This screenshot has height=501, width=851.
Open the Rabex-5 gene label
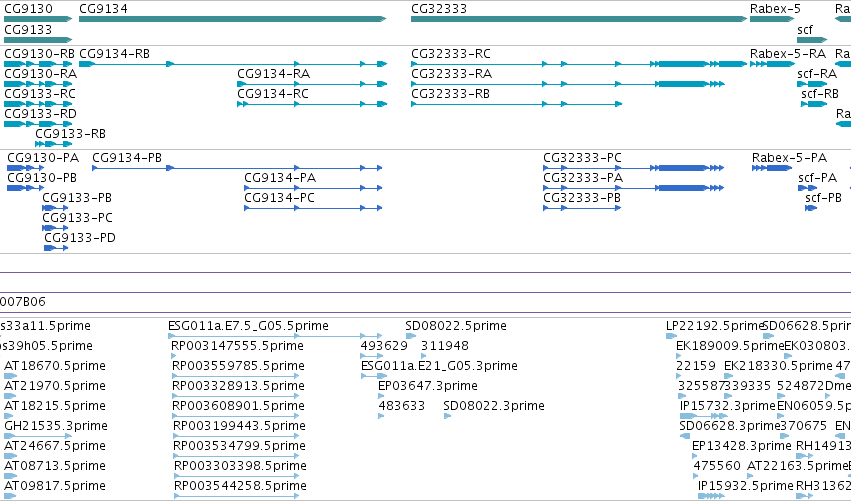coord(775,9)
